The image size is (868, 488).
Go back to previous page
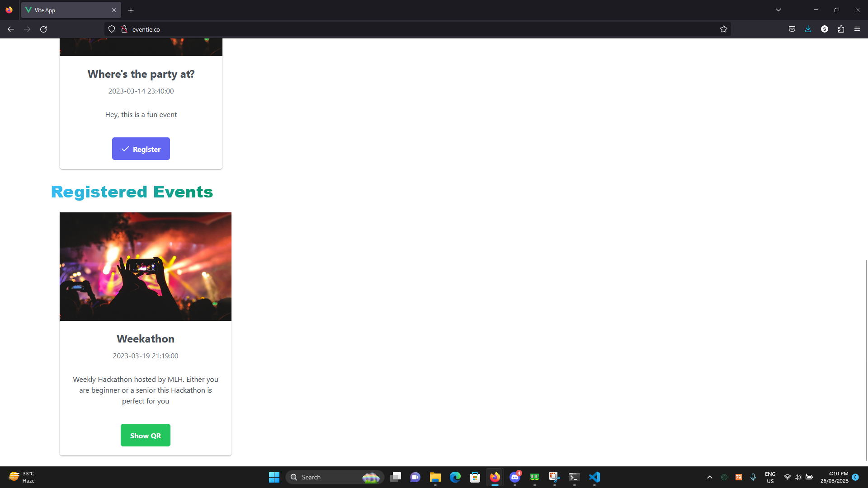(11, 29)
